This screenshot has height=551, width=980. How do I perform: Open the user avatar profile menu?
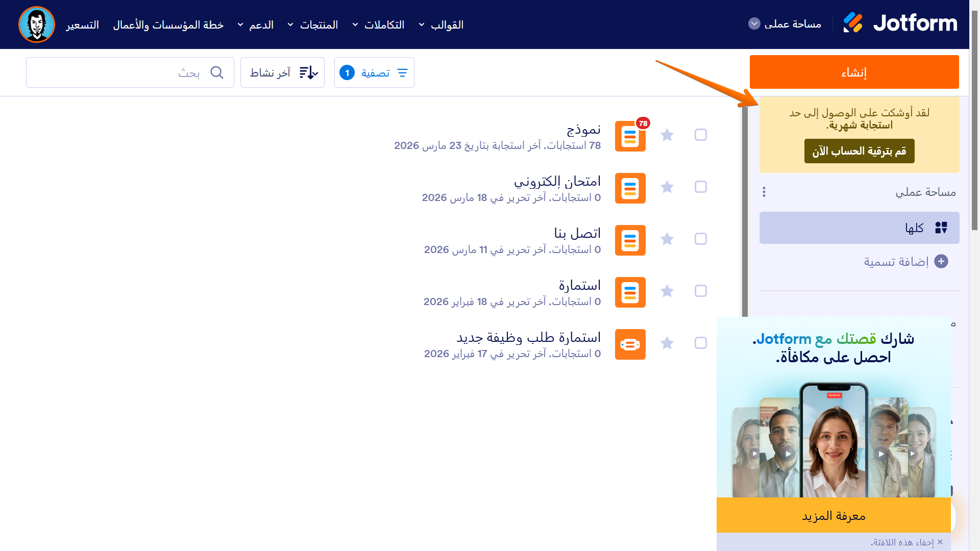coord(36,24)
